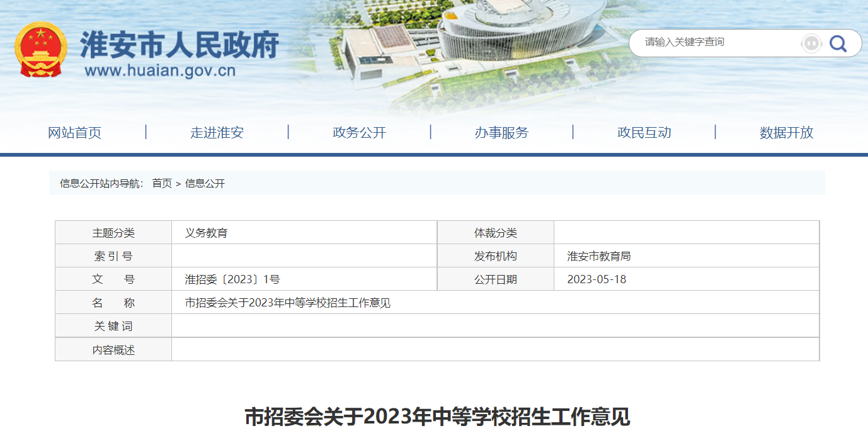Viewport: 868px width, 443px height.
Task: Click the 淮安市人民政府 site title
Action: [x=180, y=45]
